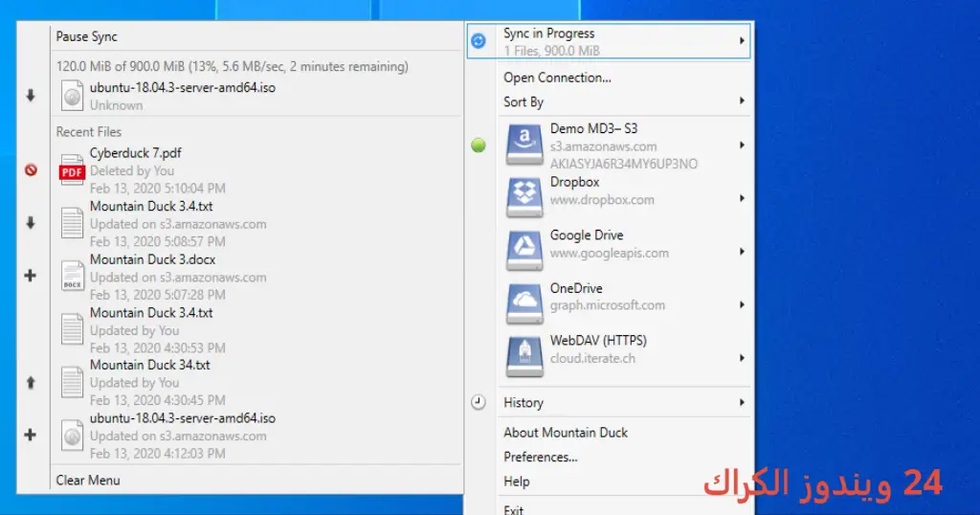
Task: Click the plus icon beside ubuntu iso 4:12:03 PM
Action: pyautogui.click(x=30, y=435)
